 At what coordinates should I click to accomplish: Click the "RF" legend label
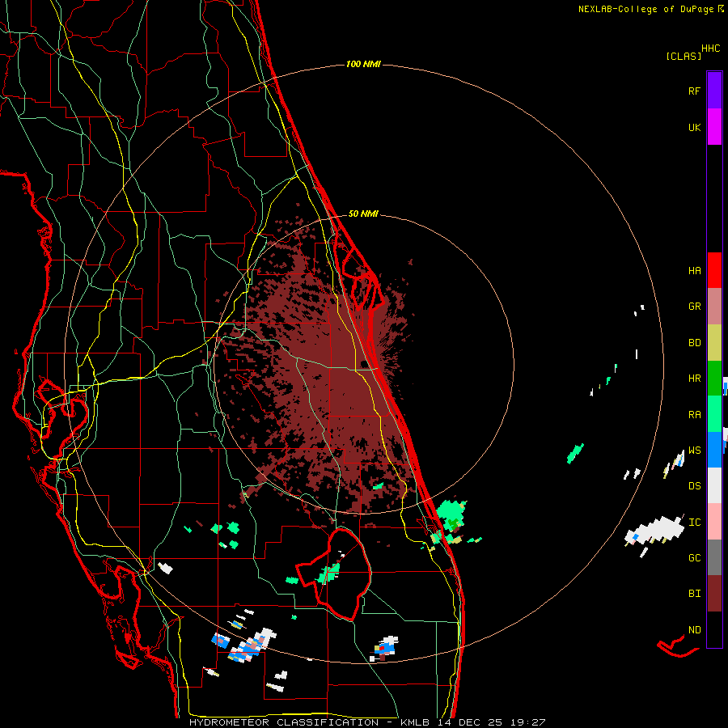click(695, 91)
